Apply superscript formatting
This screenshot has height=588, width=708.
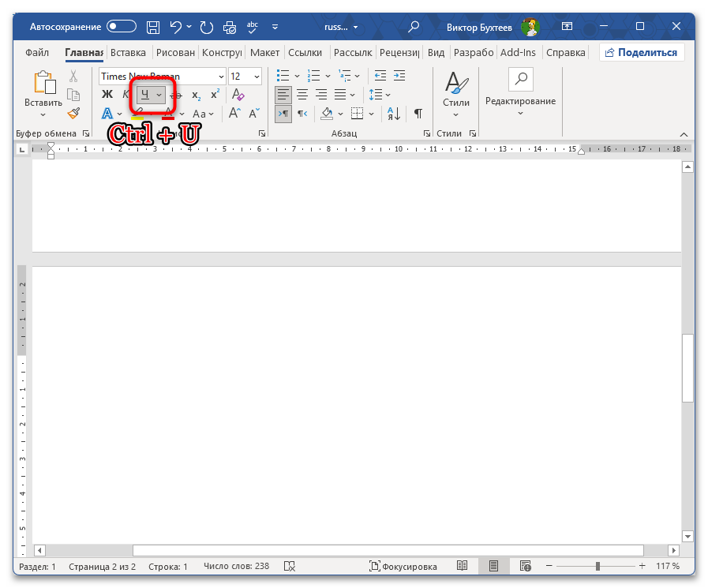(215, 95)
